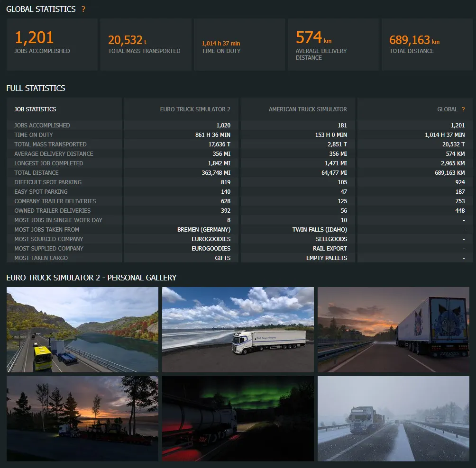Click the Easy Spot Parking row label
Screen dimensions: 476x468
click(x=41, y=192)
